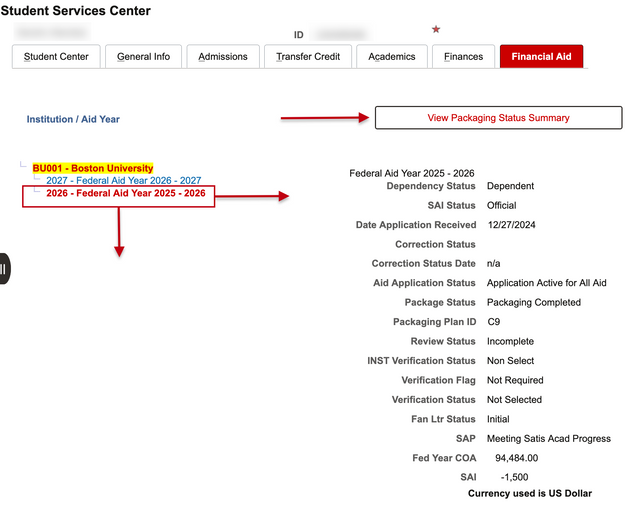This screenshot has width=636, height=506.
Task: Click the Verification Flag value Not Required
Action: click(x=515, y=380)
